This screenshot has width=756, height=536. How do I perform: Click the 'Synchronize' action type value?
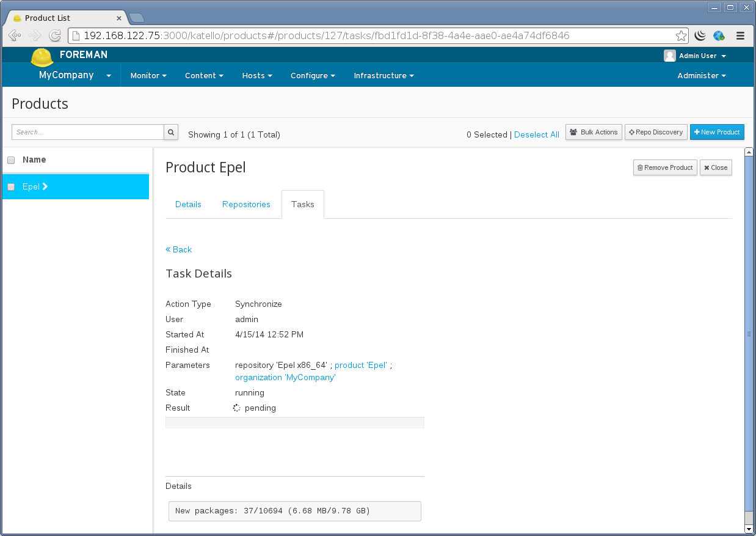(258, 304)
